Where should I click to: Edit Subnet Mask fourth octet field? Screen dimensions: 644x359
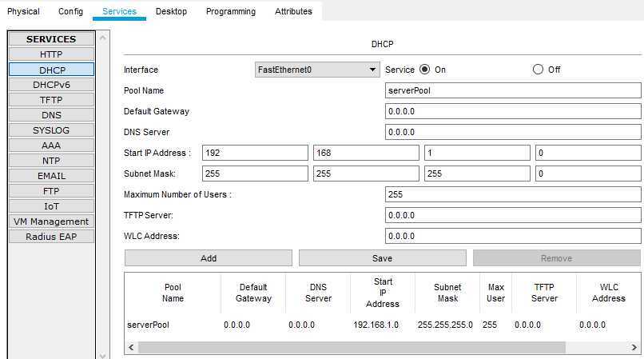[588, 174]
